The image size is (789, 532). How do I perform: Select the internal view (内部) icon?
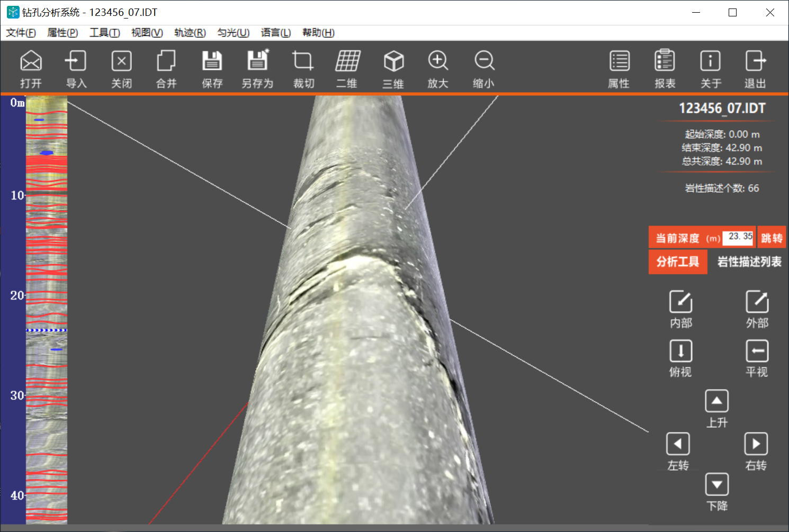tap(681, 302)
